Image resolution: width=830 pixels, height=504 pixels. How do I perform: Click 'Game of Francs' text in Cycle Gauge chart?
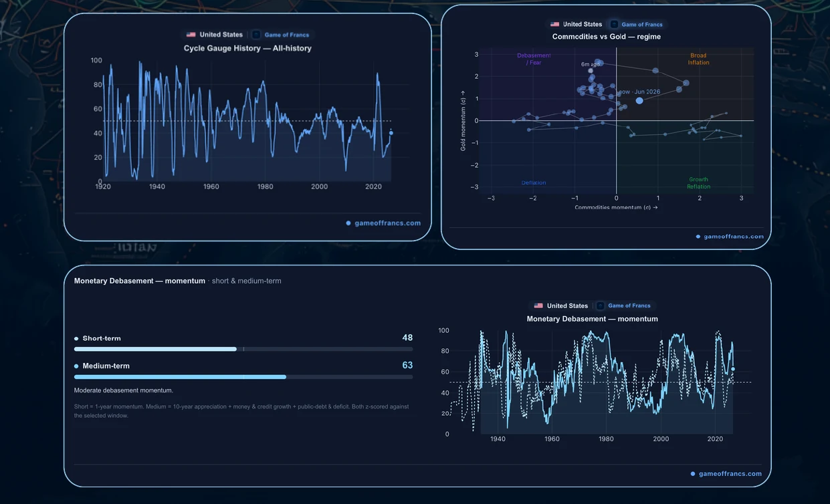click(287, 35)
